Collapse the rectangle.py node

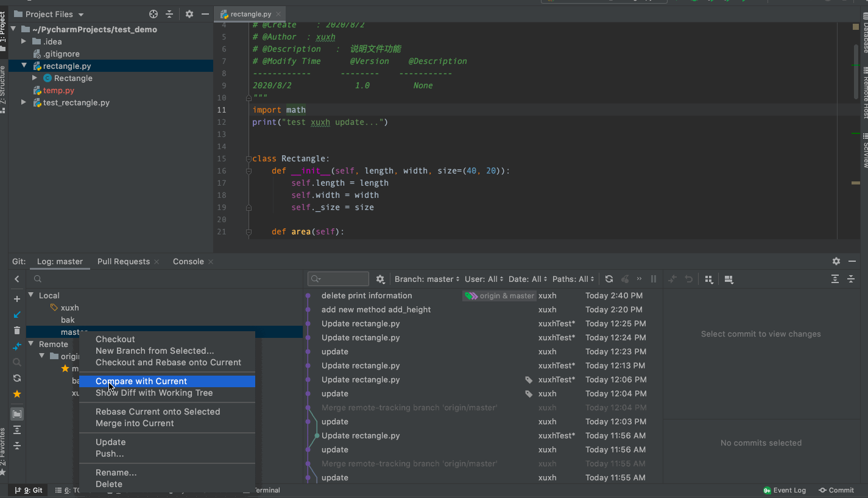(x=24, y=66)
